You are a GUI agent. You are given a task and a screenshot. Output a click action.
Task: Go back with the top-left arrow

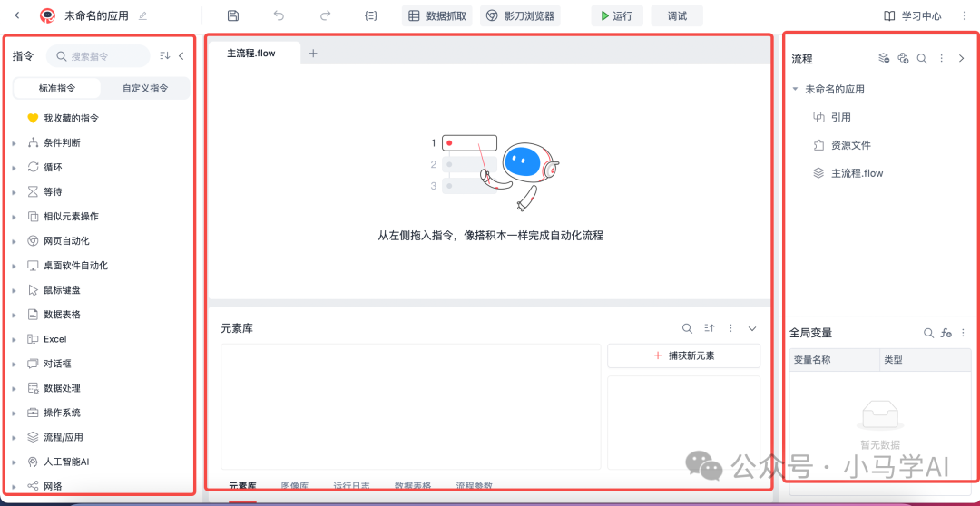click(x=17, y=15)
